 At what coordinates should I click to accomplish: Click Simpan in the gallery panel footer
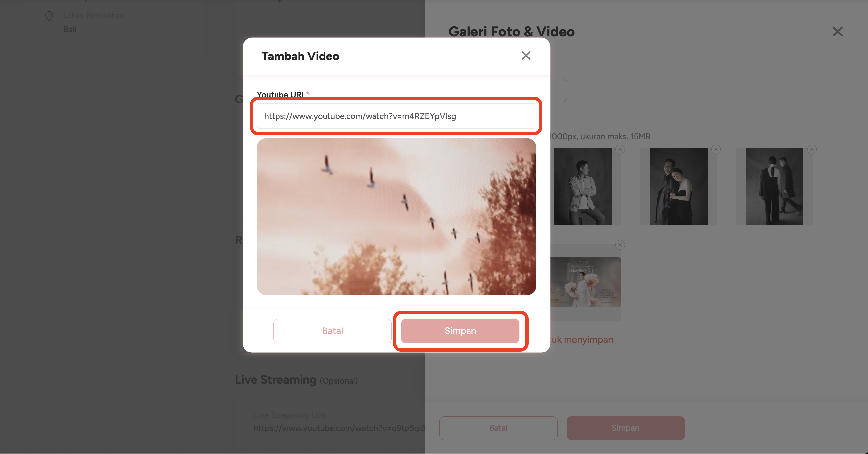coord(625,428)
